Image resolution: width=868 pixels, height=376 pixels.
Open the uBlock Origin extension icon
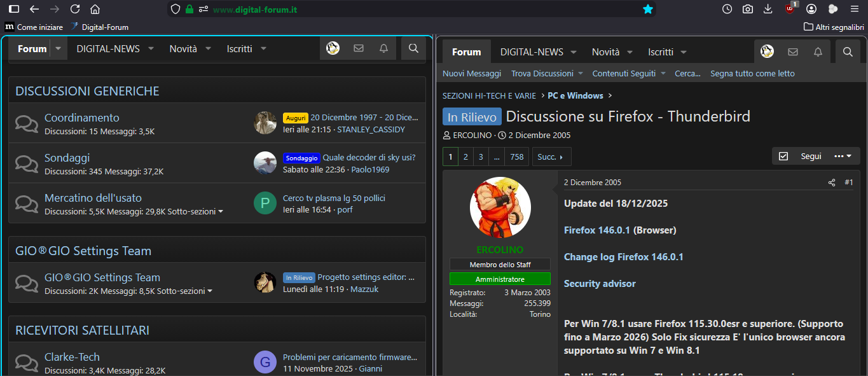790,8
